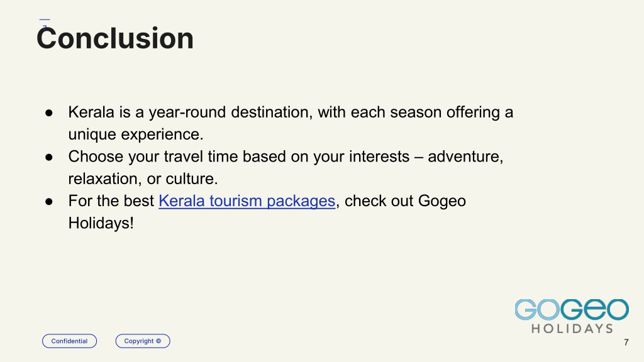Click the text 'unique experience.'
The width and height of the screenshot is (644, 362).
coord(136,134)
